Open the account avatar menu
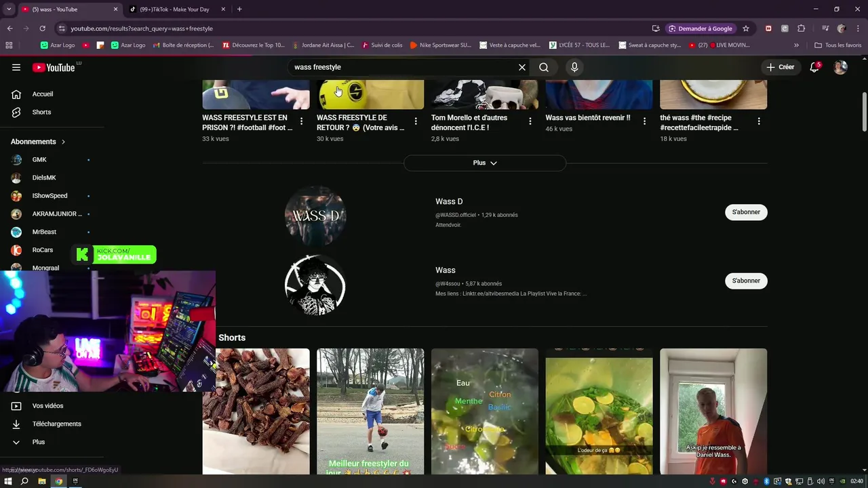This screenshot has width=868, height=488. click(840, 67)
